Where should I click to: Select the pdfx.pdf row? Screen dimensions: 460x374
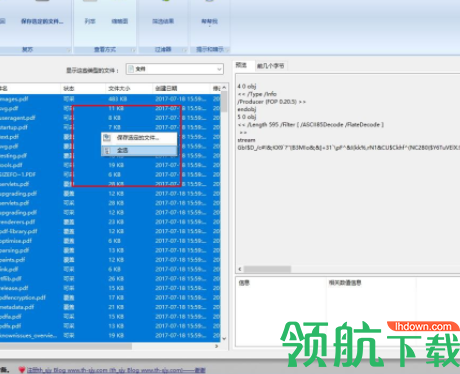tap(110, 326)
